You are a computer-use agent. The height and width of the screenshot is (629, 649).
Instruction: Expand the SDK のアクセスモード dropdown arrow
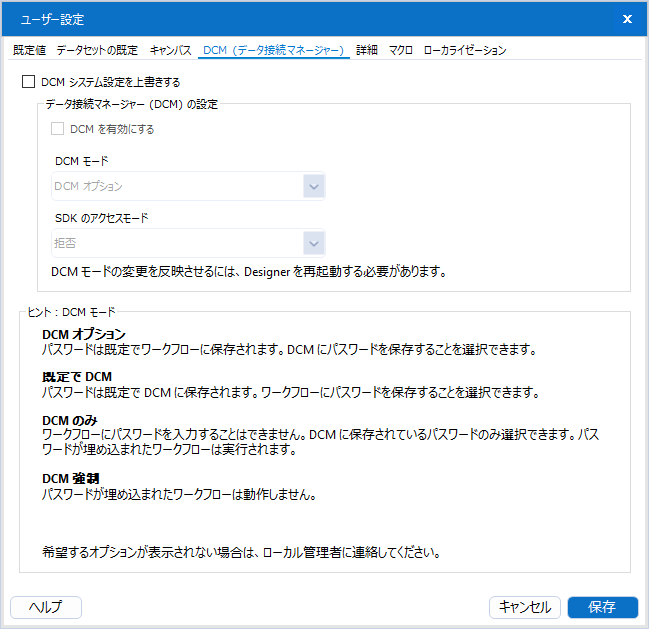click(x=314, y=243)
